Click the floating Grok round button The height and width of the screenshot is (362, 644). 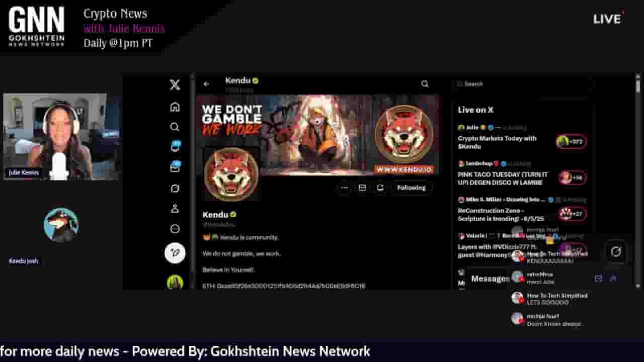click(x=616, y=252)
